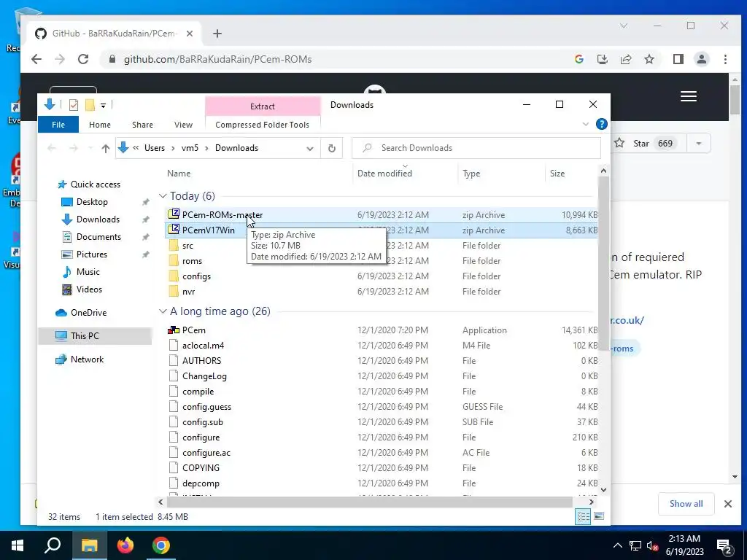Viewport: 747px width, 560px height.
Task: Click the file list horizontal scrollbar
Action: [370, 502]
